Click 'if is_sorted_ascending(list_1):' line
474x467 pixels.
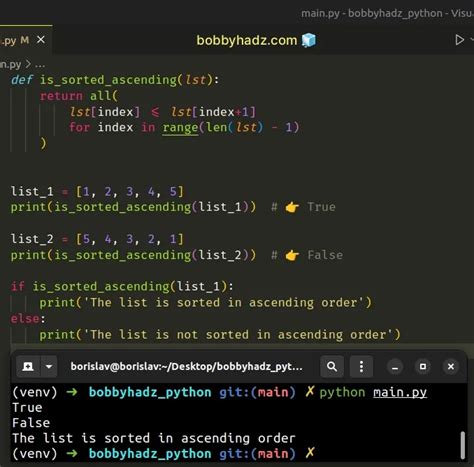pos(122,287)
